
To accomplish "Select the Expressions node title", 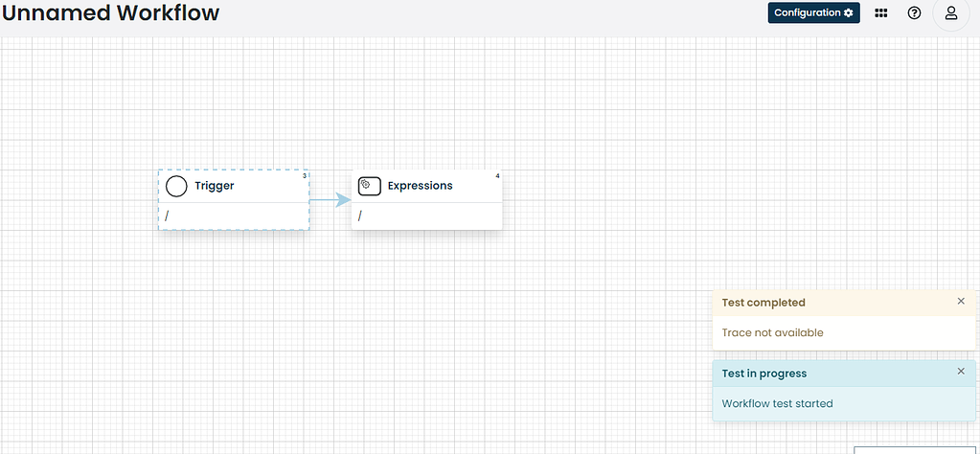I will 420,186.
